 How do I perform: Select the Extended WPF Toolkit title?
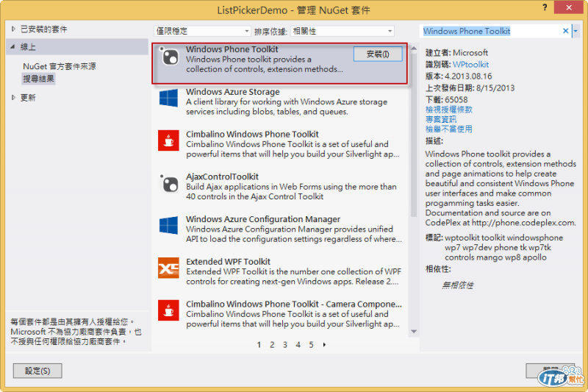228,261
